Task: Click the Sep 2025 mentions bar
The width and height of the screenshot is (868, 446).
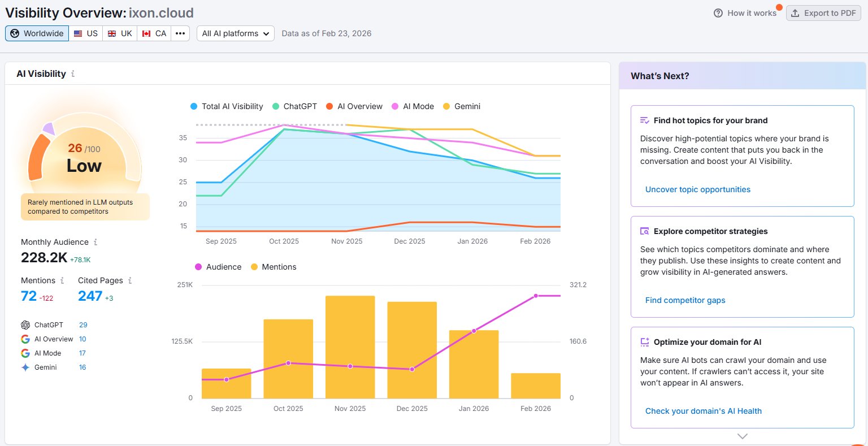Action: tap(227, 384)
